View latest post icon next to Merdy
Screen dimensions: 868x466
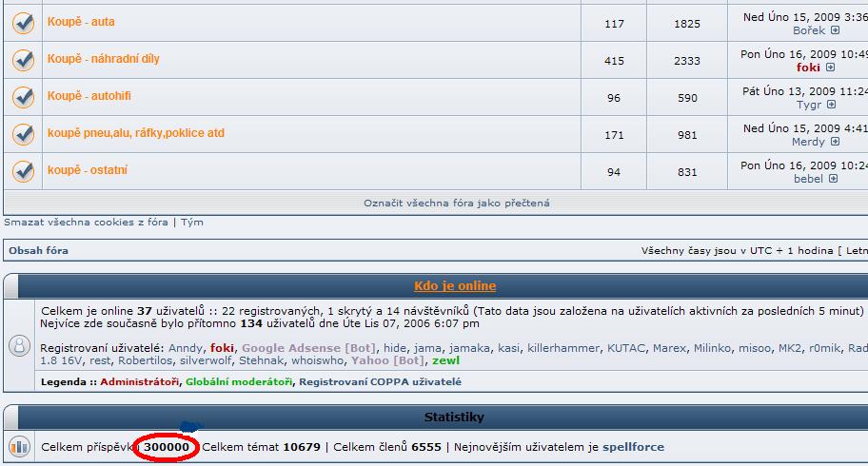[x=836, y=142]
